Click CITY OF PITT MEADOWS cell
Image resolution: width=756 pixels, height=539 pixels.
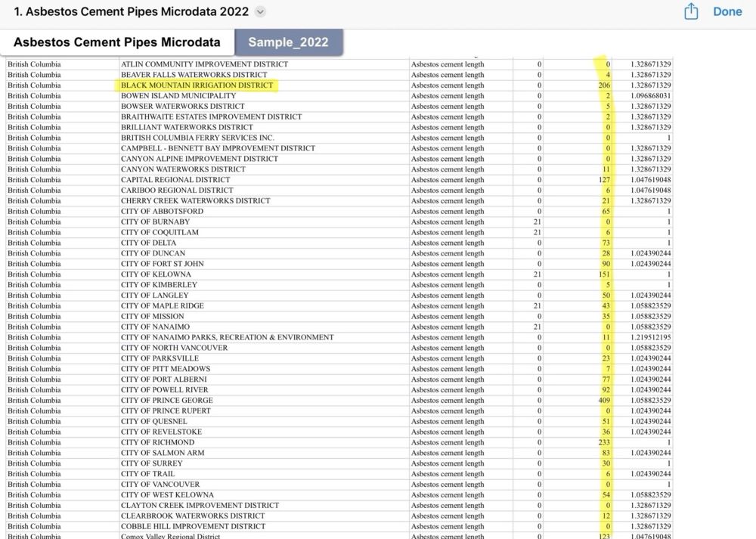click(x=264, y=369)
